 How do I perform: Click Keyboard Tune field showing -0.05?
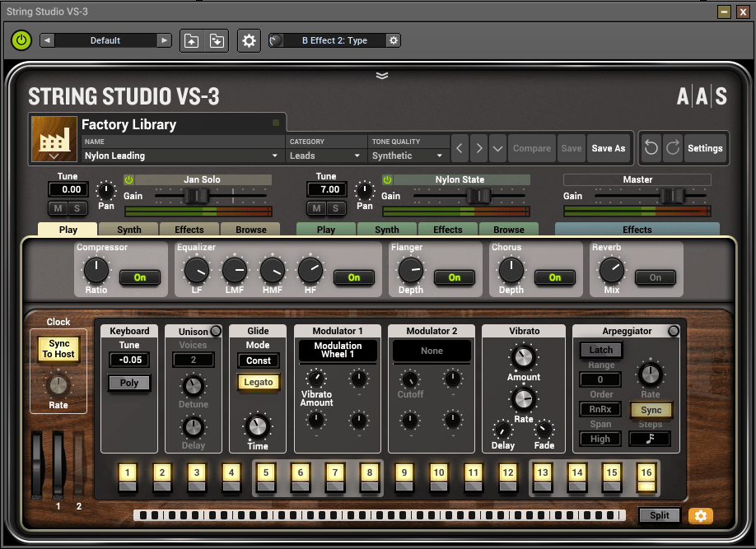coord(129,360)
